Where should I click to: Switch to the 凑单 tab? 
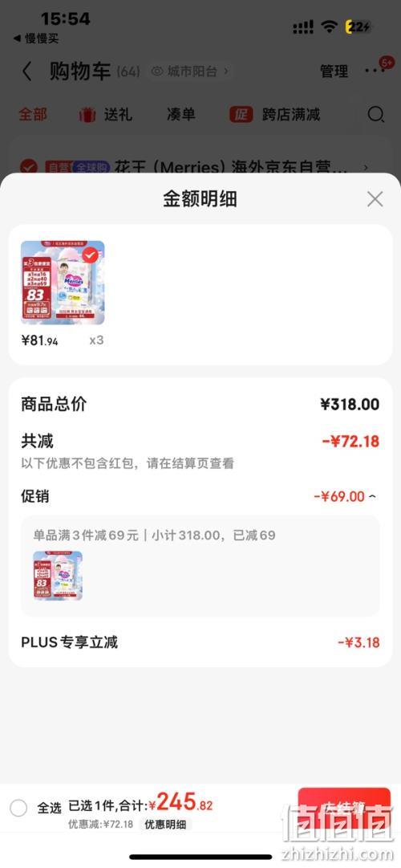pyautogui.click(x=181, y=115)
